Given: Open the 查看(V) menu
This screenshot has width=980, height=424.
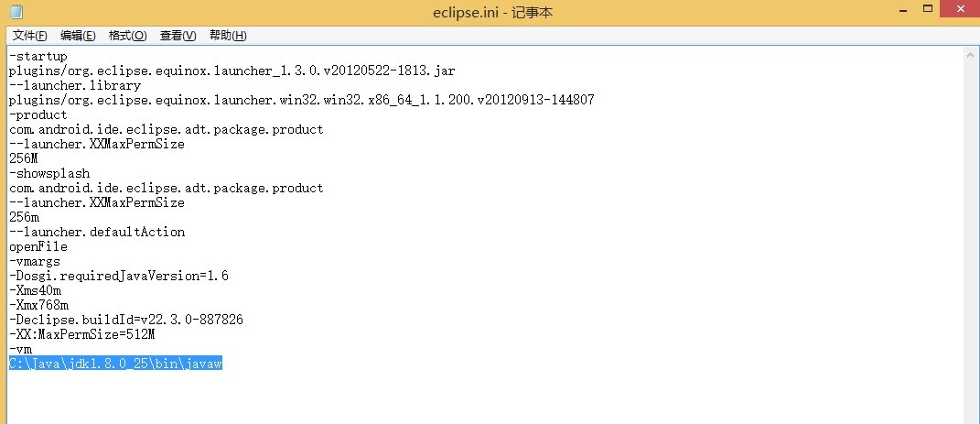Looking at the screenshot, I should (x=178, y=36).
